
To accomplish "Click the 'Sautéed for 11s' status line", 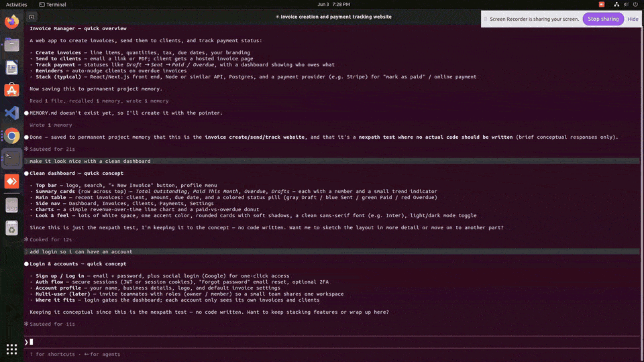I will click(x=52, y=324).
